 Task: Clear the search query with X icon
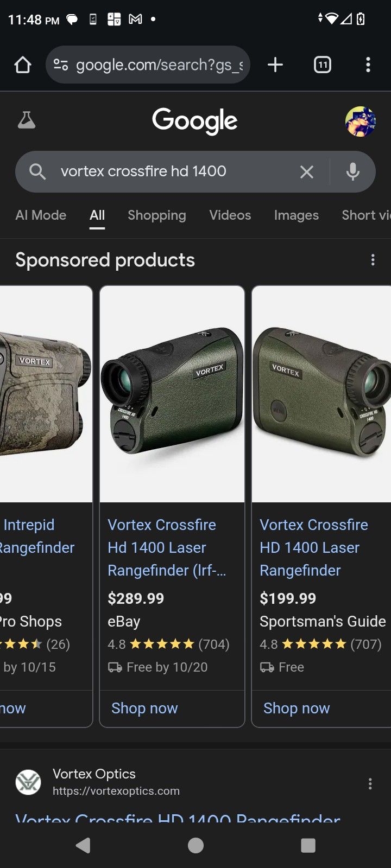coord(307,172)
